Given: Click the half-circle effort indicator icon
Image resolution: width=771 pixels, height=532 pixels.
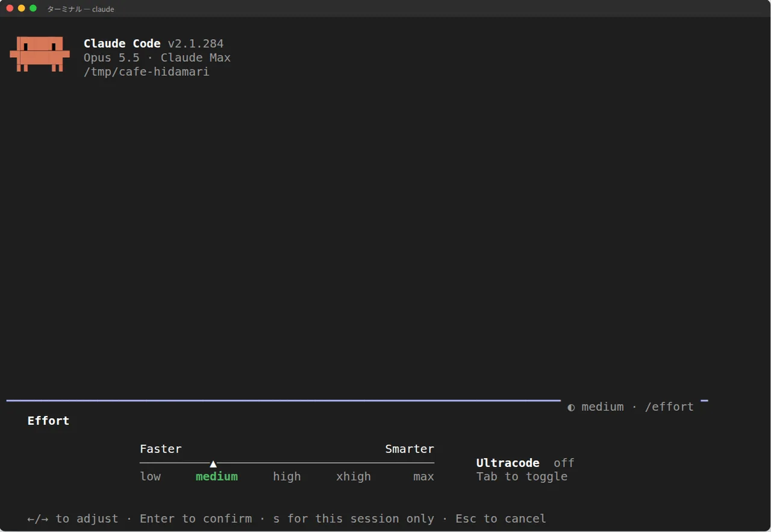Looking at the screenshot, I should 571,407.
